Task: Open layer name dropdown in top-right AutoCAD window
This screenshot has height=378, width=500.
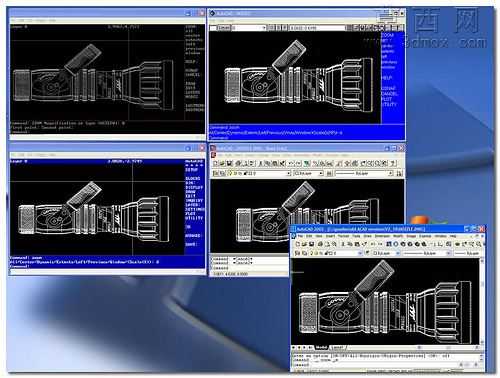Action: (x=263, y=28)
